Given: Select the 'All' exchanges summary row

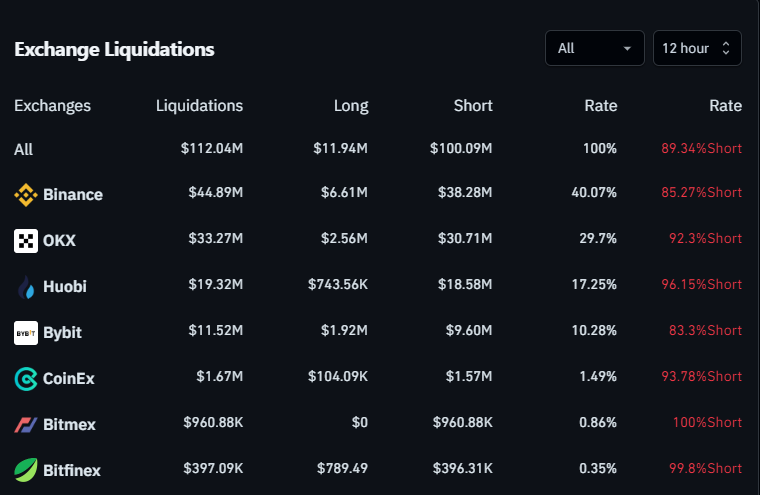Looking at the screenshot, I should (x=24, y=150).
